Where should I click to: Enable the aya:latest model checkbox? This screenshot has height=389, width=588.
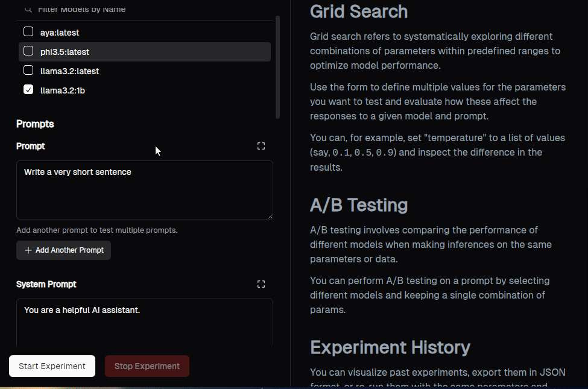28,32
